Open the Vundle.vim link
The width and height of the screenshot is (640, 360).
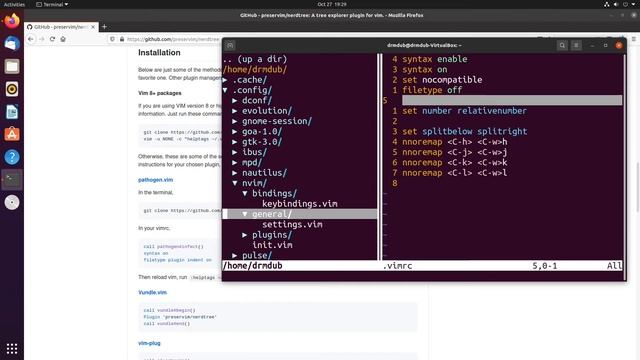(x=152, y=292)
